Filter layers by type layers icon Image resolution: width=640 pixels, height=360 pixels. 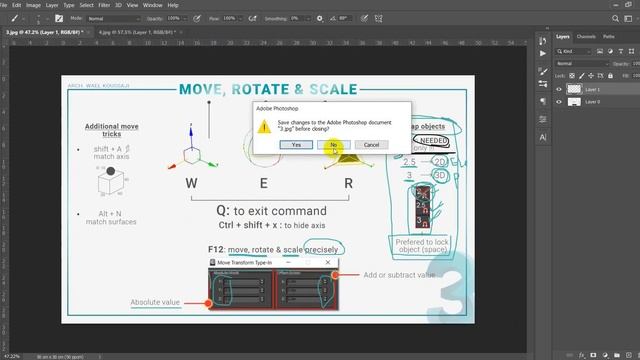click(621, 51)
